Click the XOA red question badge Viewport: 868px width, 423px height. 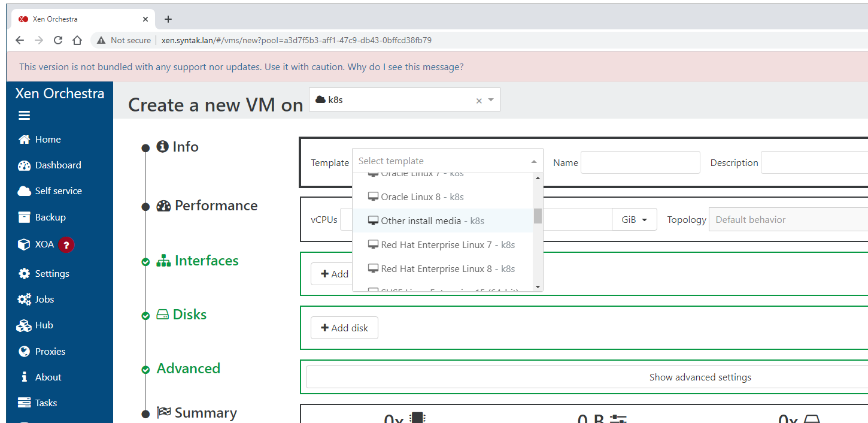click(x=66, y=244)
